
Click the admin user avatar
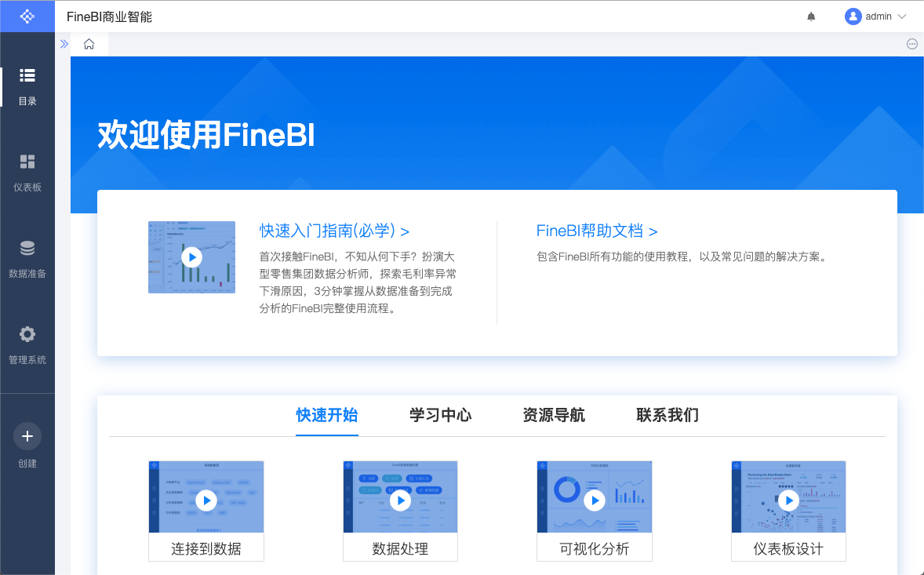point(853,16)
